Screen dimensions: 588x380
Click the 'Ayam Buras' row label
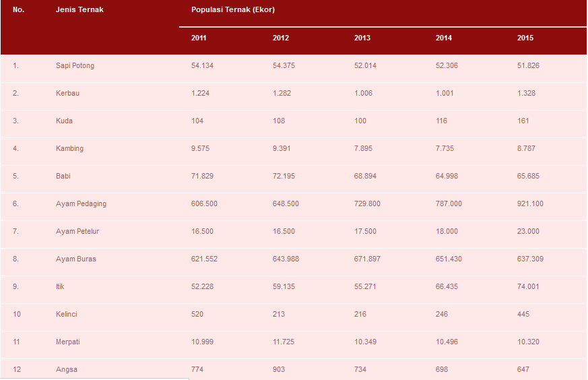[x=75, y=259]
